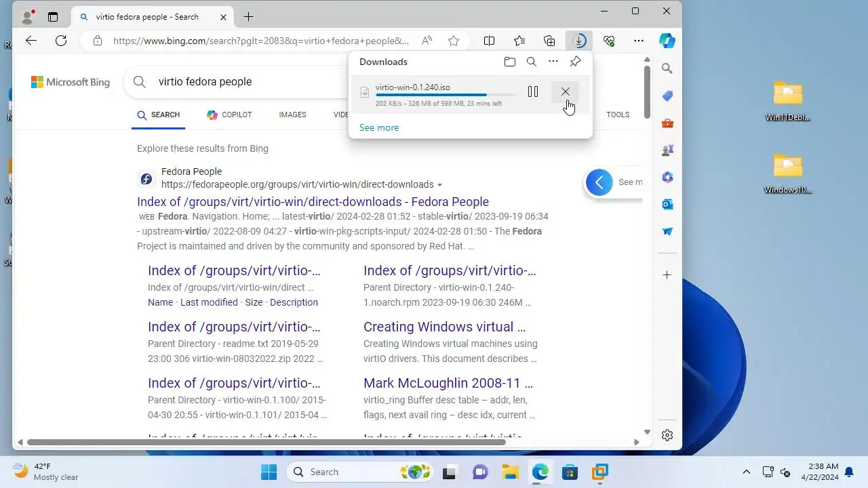Switch to the IMAGES tab
This screenshot has height=488, width=868.
(292, 115)
